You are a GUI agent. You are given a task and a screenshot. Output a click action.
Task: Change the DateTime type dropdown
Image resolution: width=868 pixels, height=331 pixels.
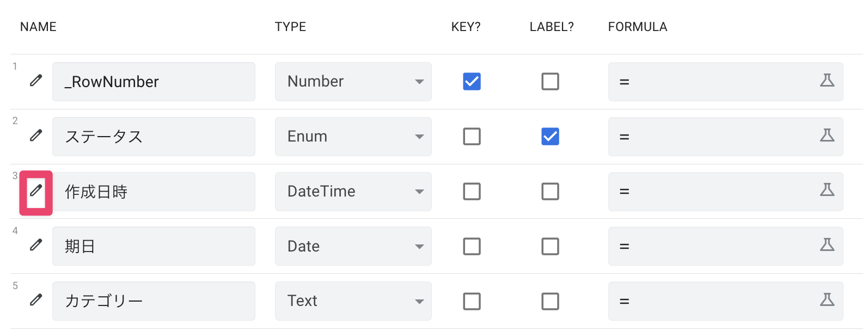(x=353, y=192)
